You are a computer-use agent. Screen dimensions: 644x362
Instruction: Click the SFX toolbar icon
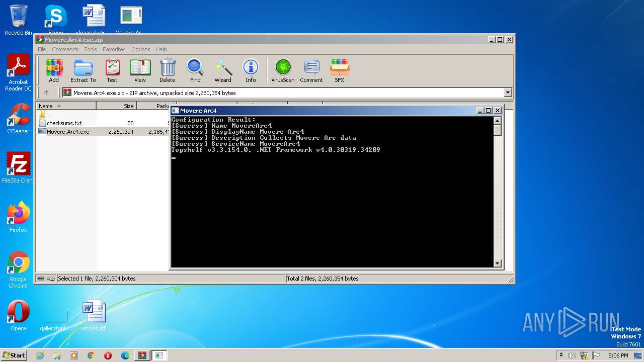[x=340, y=71]
